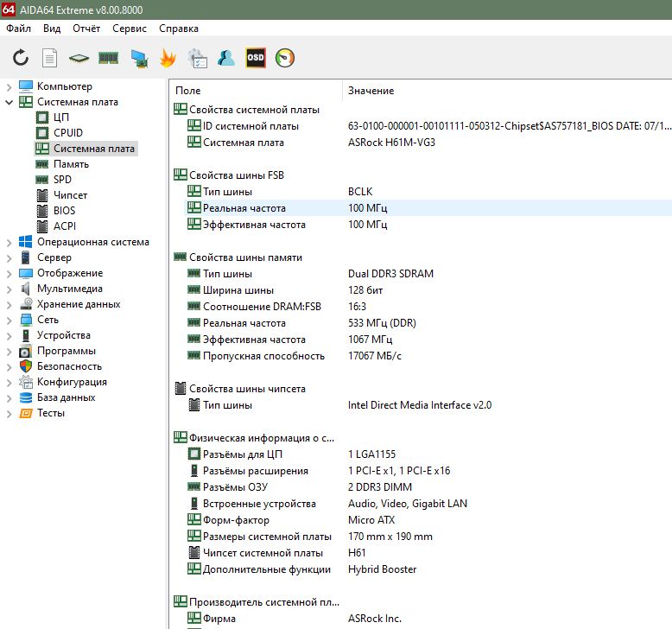Click the ASRock H61M-VG3 value

point(391,143)
